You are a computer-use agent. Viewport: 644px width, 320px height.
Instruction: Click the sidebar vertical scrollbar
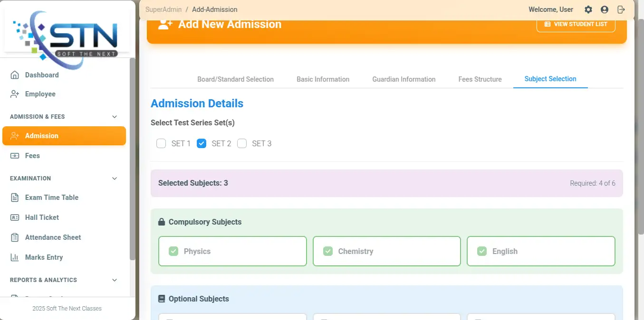[x=133, y=159]
